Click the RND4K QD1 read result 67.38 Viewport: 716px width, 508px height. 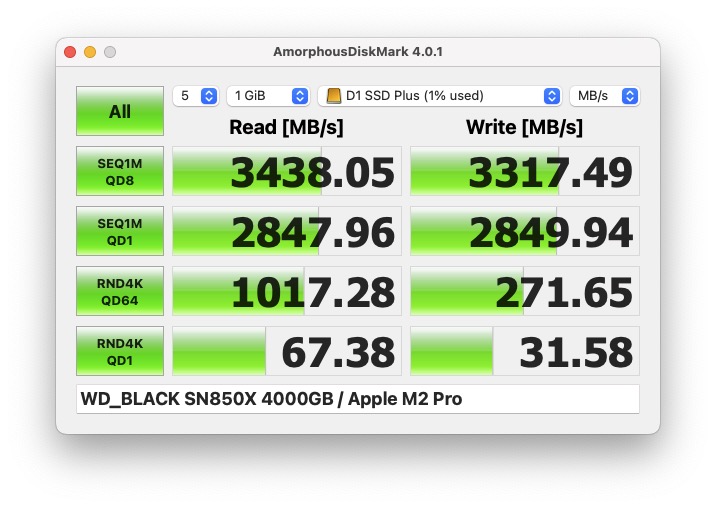pos(287,351)
